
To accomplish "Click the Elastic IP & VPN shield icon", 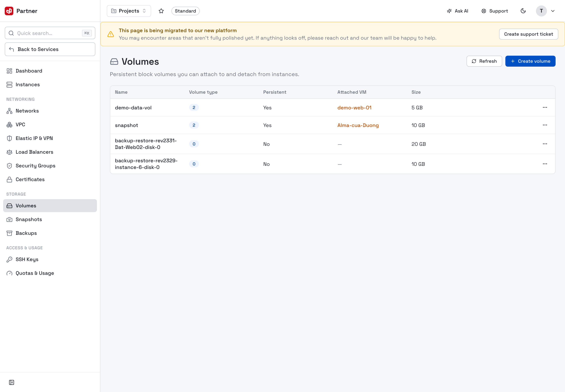I will 9,138.
